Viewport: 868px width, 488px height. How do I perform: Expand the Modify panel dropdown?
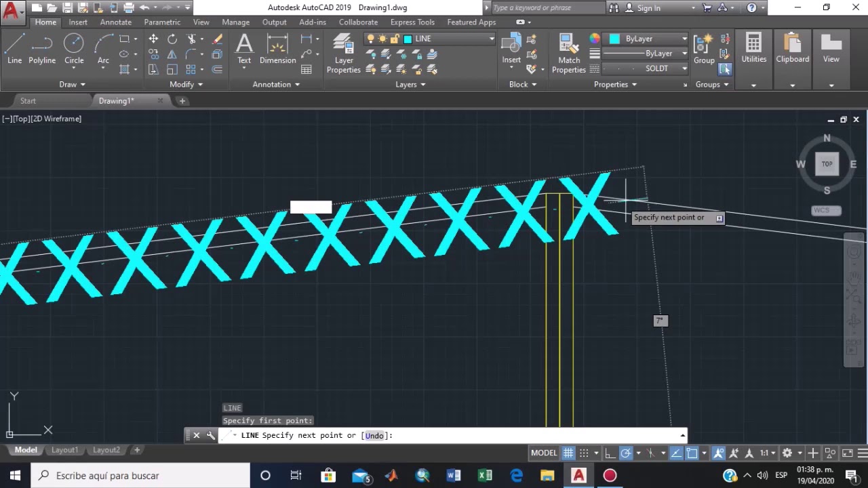[186, 84]
